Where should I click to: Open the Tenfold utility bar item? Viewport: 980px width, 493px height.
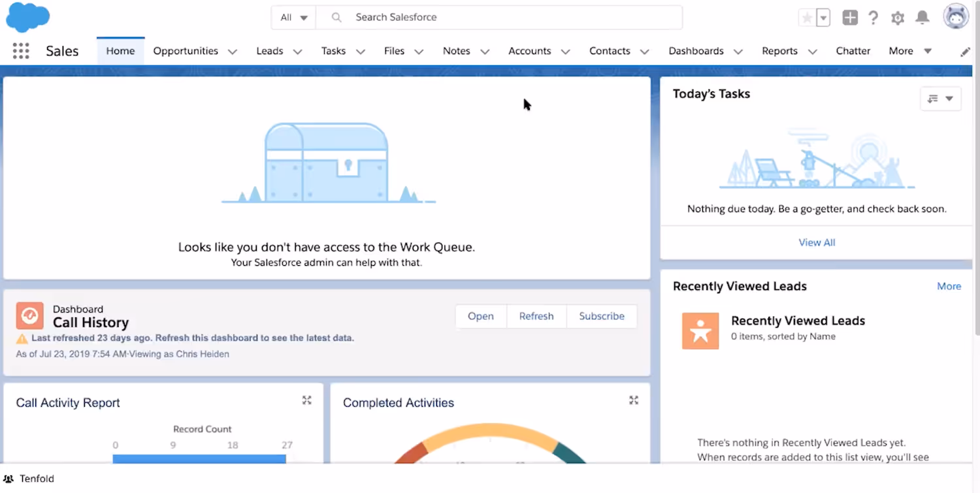pos(29,479)
